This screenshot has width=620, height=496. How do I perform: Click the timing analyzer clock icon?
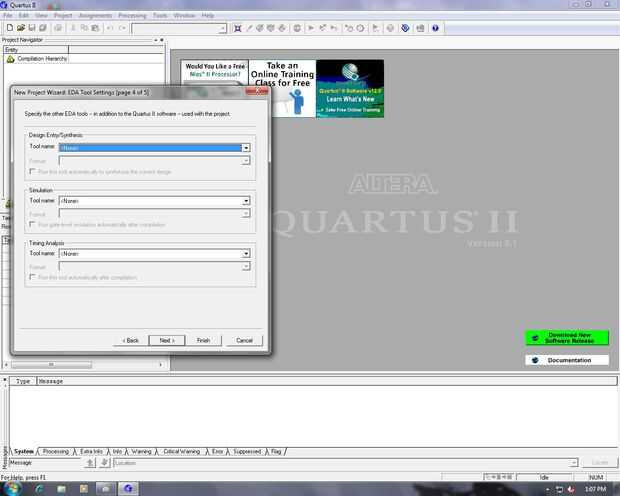point(361,28)
